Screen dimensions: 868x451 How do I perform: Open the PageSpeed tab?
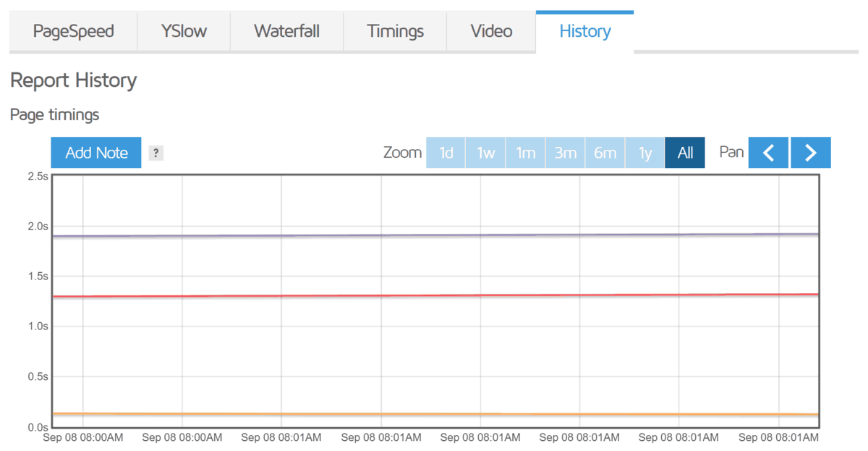74,31
